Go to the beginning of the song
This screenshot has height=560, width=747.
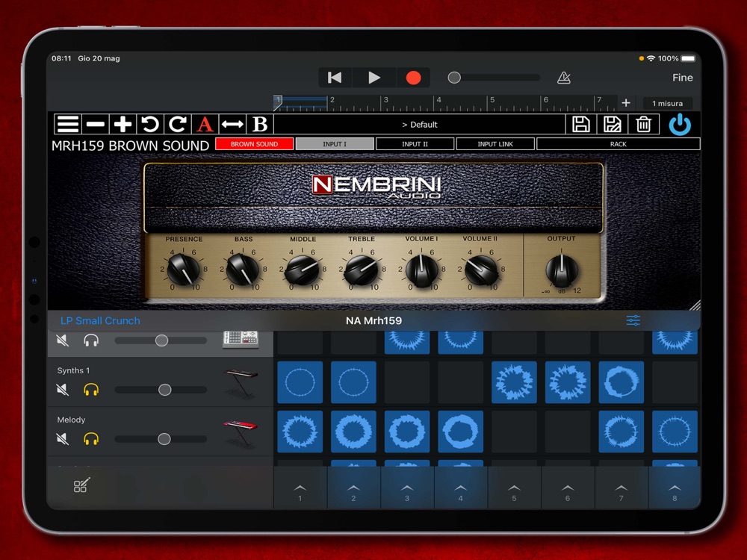pos(335,78)
